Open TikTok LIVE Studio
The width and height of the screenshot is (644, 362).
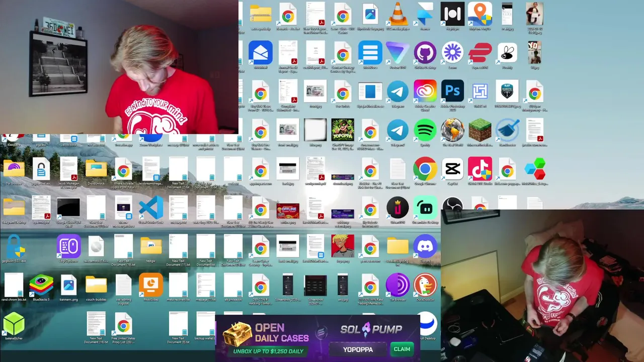coord(480,169)
